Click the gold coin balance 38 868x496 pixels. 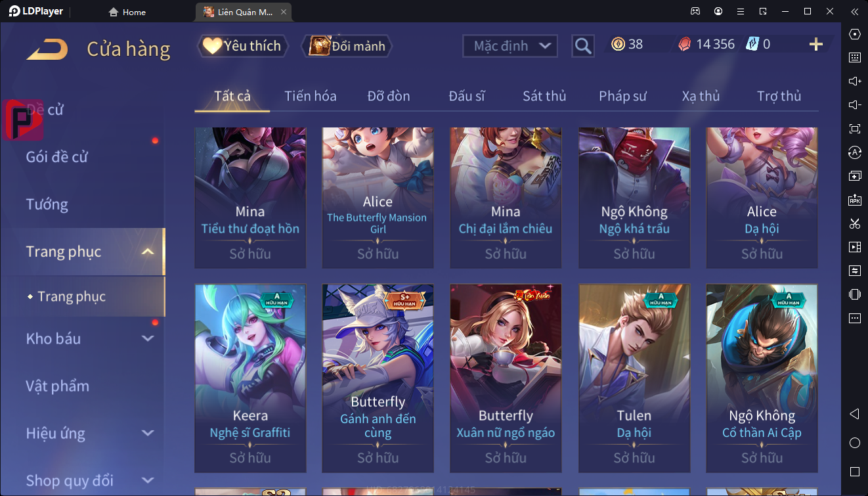(627, 44)
